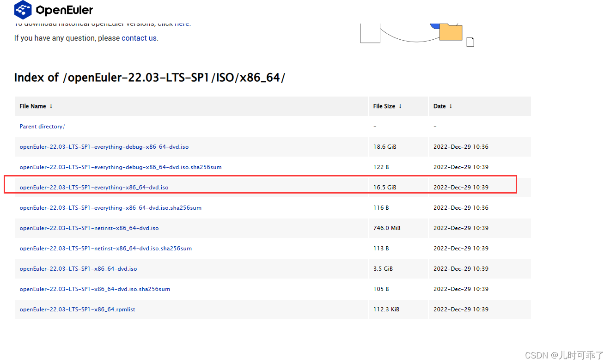Download everything-debug-x86_64-dvd.iso file

coord(104,147)
